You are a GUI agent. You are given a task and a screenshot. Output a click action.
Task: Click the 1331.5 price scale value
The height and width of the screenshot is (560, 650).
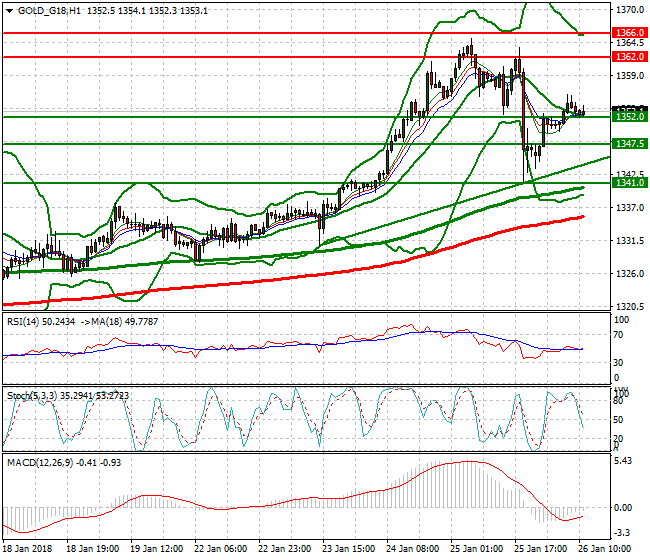(x=630, y=241)
